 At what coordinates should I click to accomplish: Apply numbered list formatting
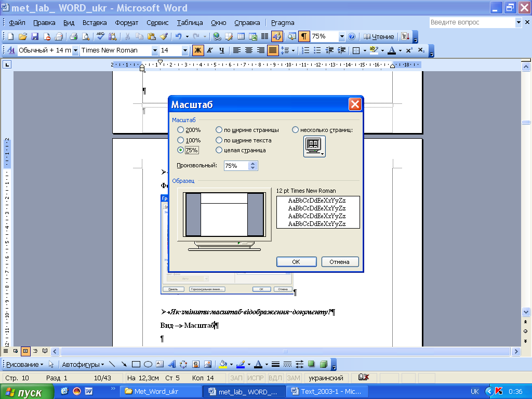pos(305,50)
